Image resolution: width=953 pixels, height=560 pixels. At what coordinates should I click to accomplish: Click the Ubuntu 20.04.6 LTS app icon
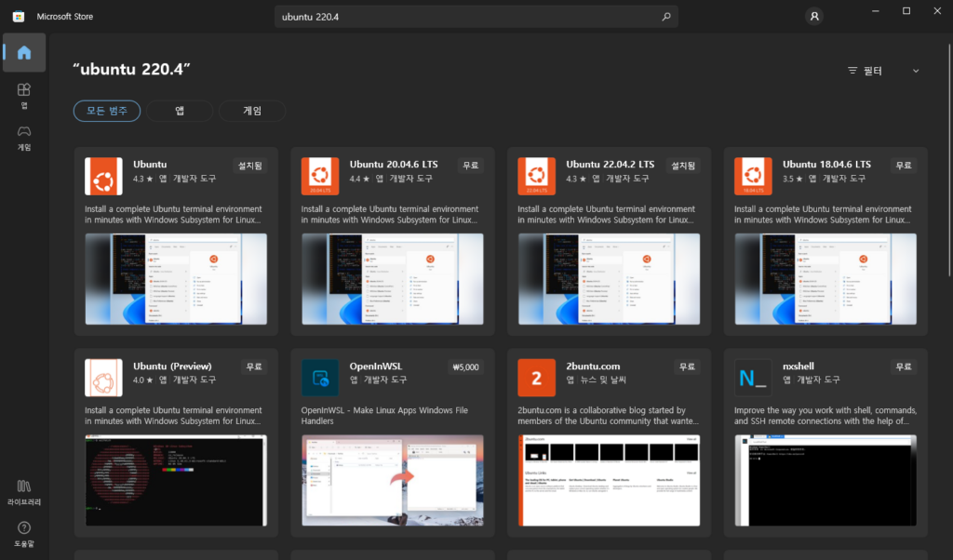[320, 176]
